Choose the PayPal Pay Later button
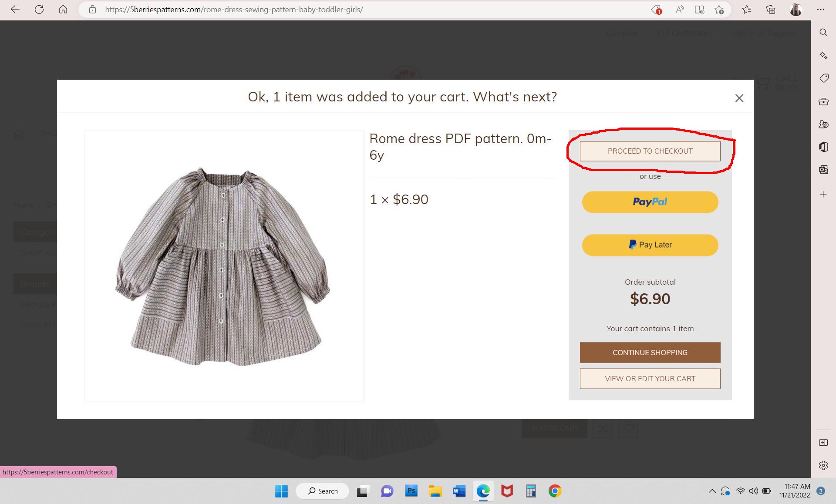The image size is (836, 504). tap(650, 245)
